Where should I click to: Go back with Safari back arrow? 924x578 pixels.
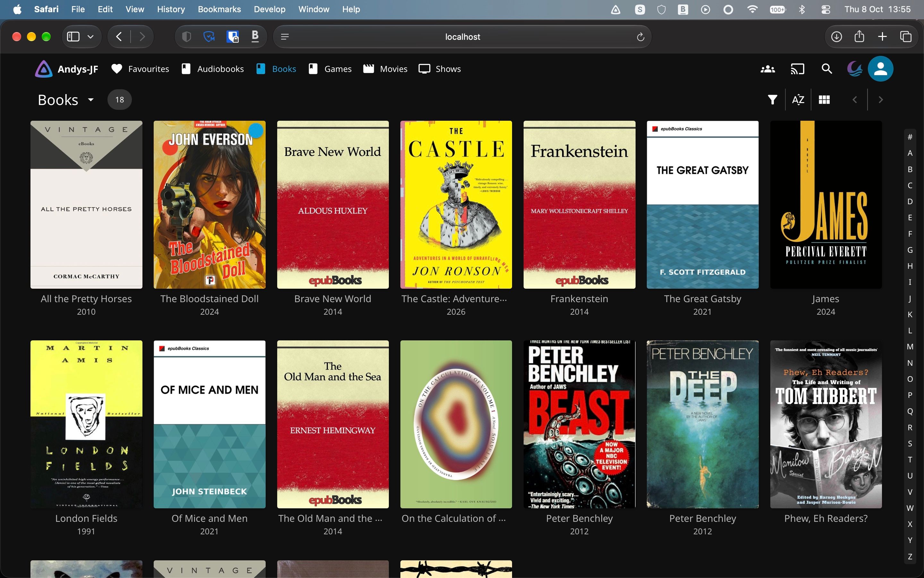[x=119, y=37]
